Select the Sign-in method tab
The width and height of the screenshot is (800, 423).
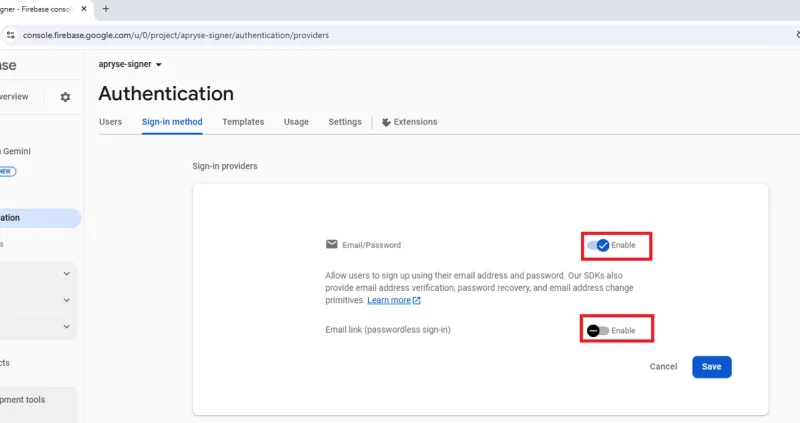pos(172,122)
